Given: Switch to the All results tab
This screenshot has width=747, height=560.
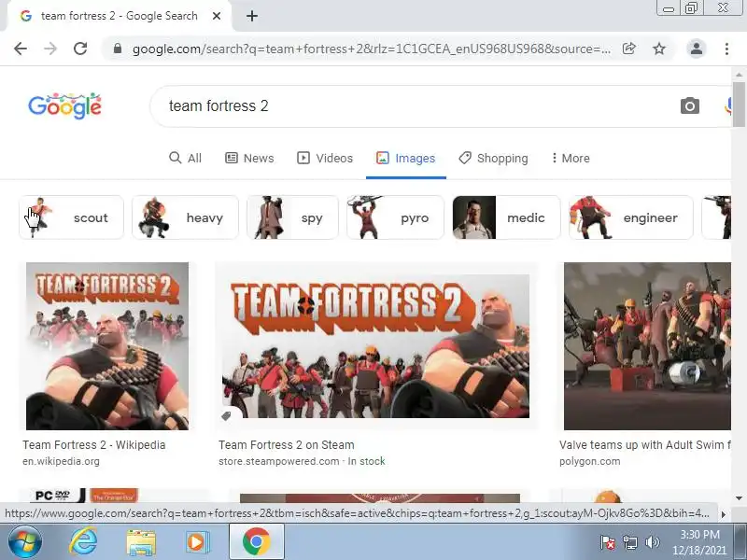Looking at the screenshot, I should point(185,158).
